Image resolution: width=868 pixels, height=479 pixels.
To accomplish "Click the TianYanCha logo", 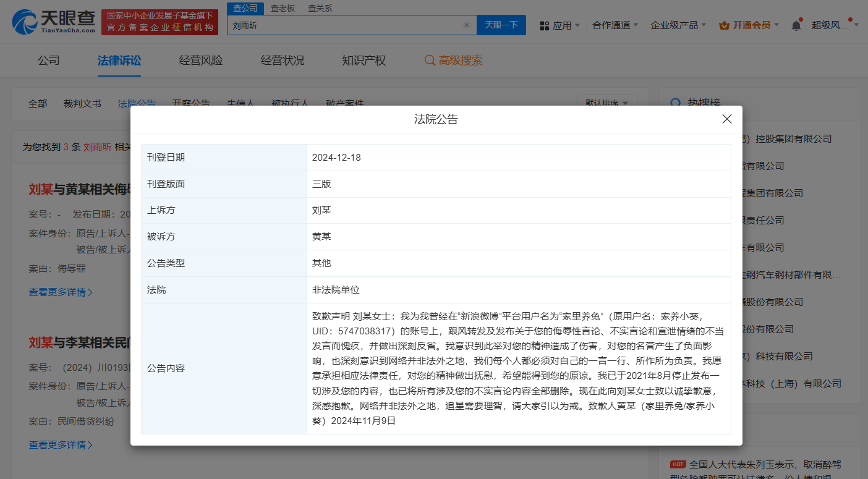I will (54, 22).
